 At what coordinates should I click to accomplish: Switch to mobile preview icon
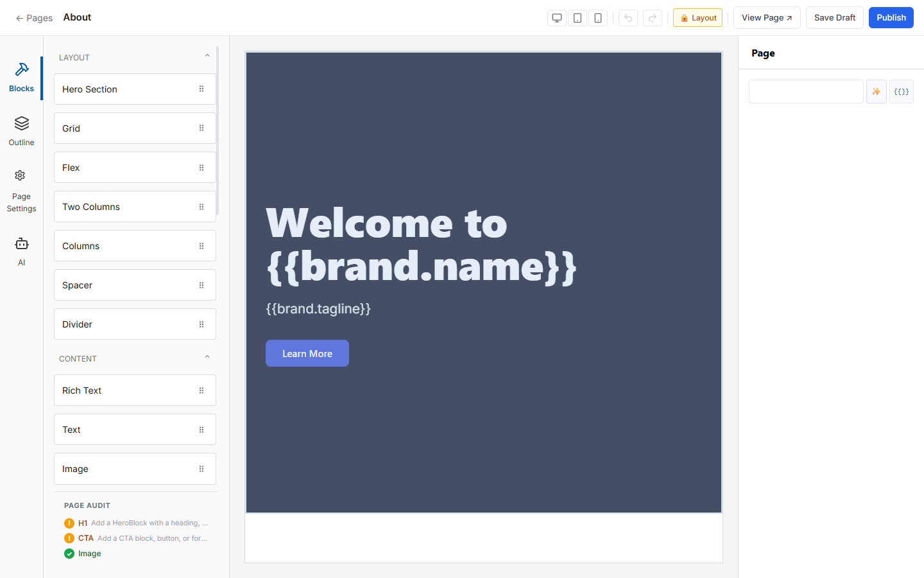598,18
